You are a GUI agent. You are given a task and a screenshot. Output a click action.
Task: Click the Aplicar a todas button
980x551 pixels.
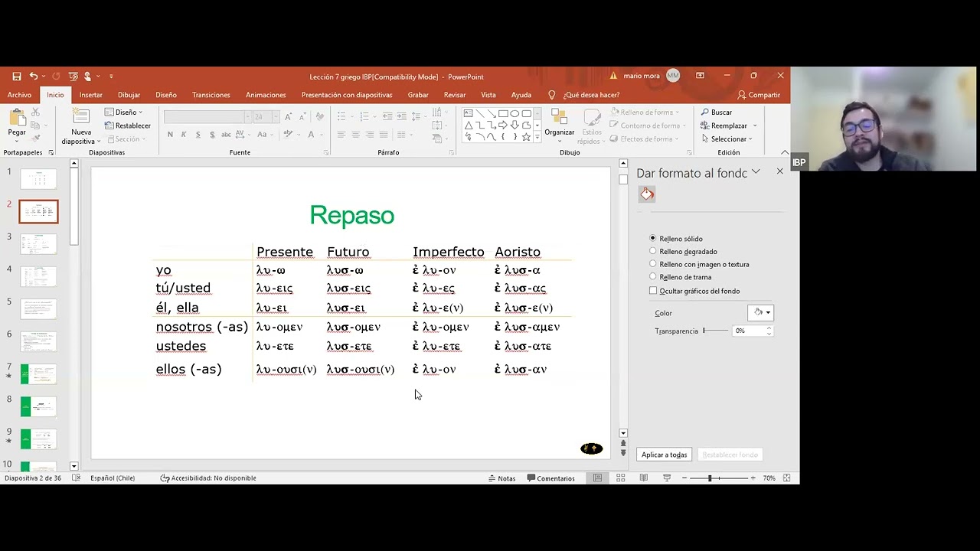pos(665,455)
